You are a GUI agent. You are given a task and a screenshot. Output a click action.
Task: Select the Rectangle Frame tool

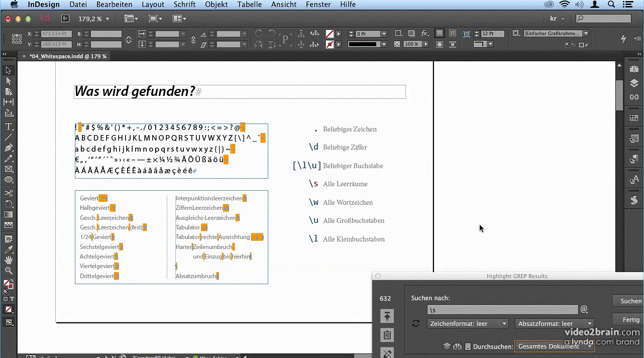pyautogui.click(x=9, y=169)
